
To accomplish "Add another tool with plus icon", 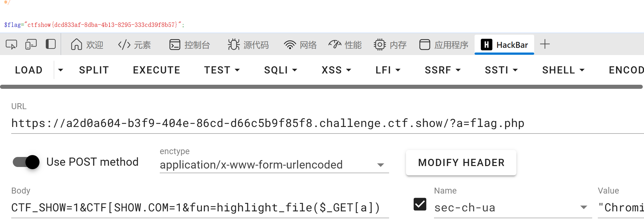I will click(545, 44).
